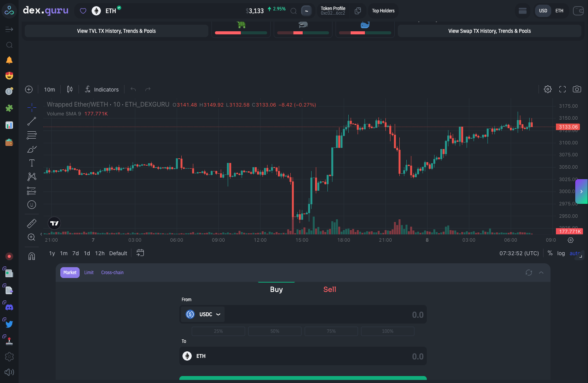Open the notifications bell in sidebar
Screen dimensions: 588x383
tap(9, 60)
